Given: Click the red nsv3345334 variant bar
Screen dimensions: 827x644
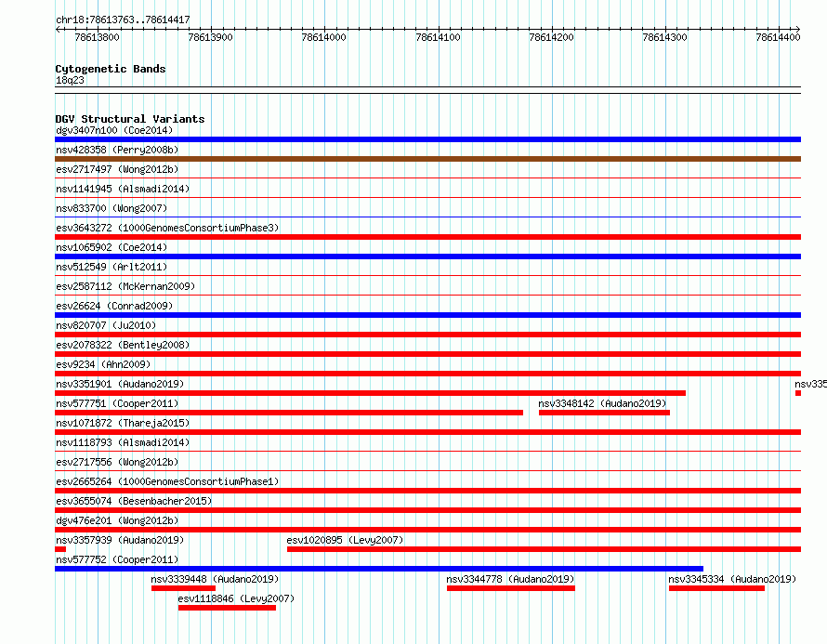Looking at the screenshot, I should pos(716,588).
